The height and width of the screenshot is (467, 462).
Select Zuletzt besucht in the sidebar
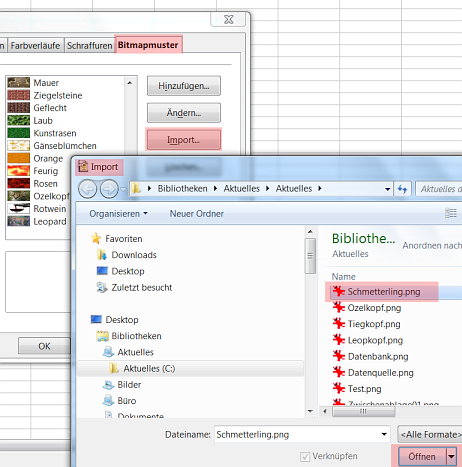pyautogui.click(x=141, y=287)
